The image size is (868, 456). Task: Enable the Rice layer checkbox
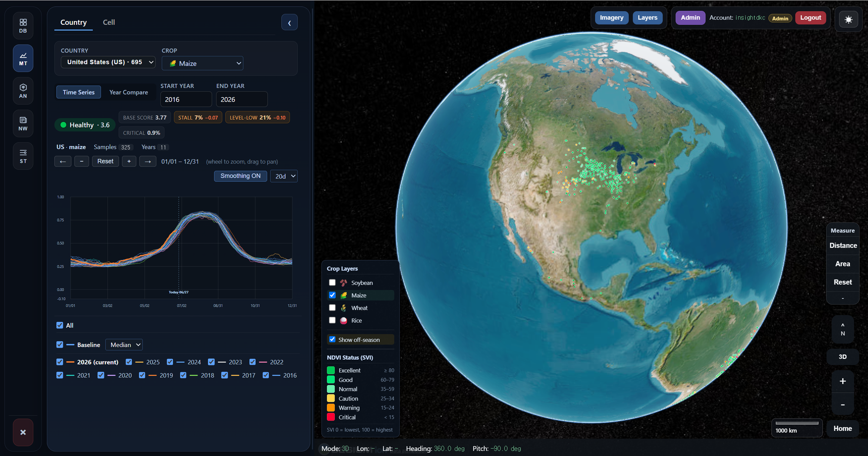tap(332, 320)
